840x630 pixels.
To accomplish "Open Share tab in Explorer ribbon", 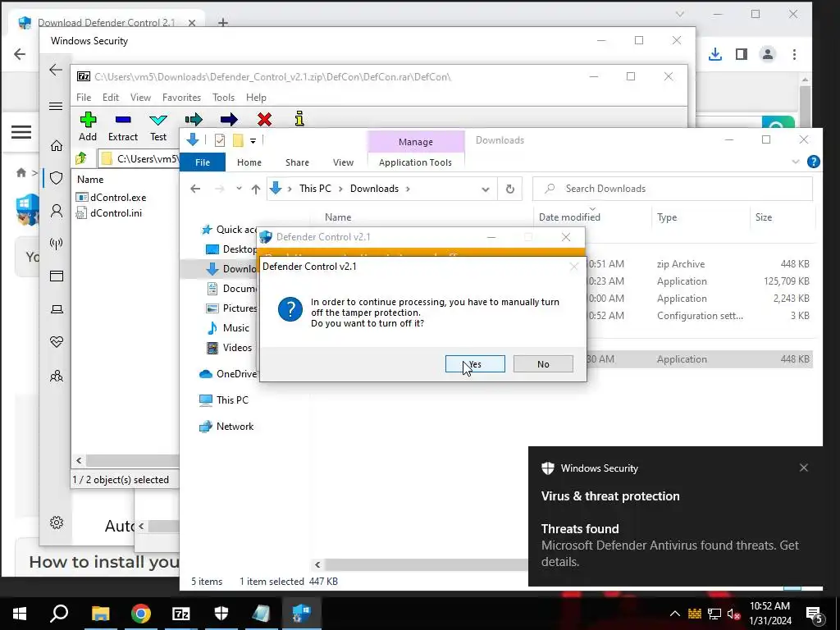I will click(297, 162).
